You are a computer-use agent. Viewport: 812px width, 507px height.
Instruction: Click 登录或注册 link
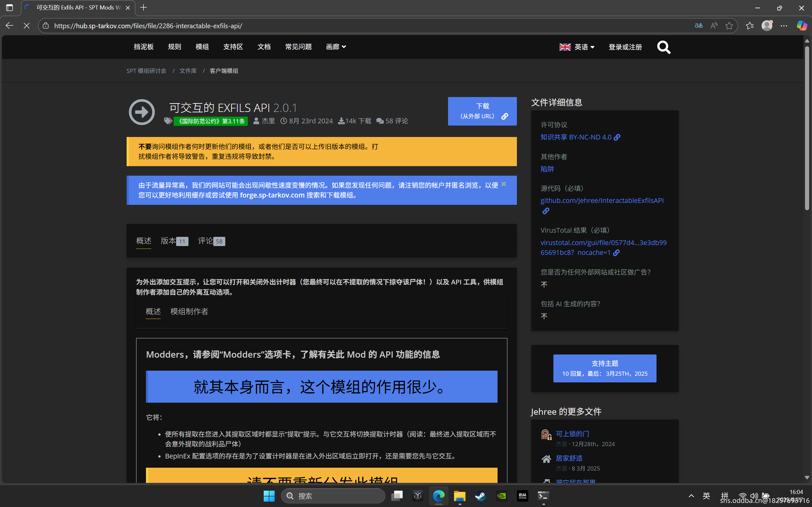[x=625, y=47]
